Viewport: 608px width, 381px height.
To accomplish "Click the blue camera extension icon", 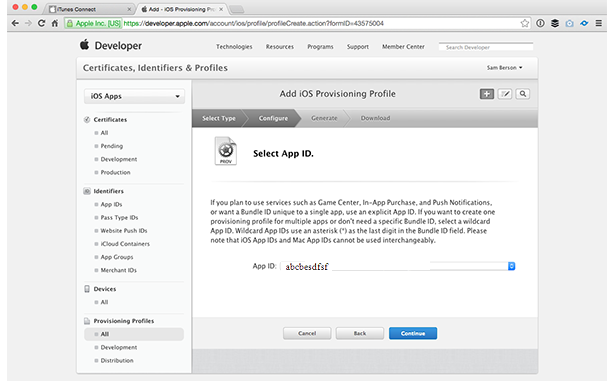I will [x=569, y=24].
